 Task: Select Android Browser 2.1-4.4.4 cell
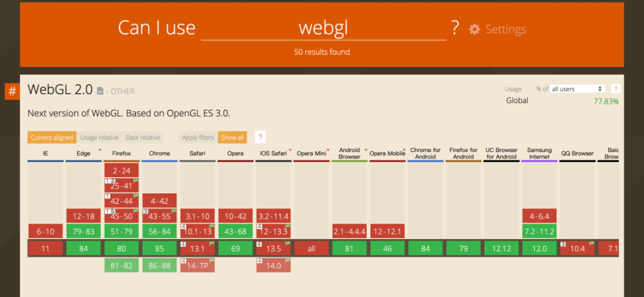349,231
